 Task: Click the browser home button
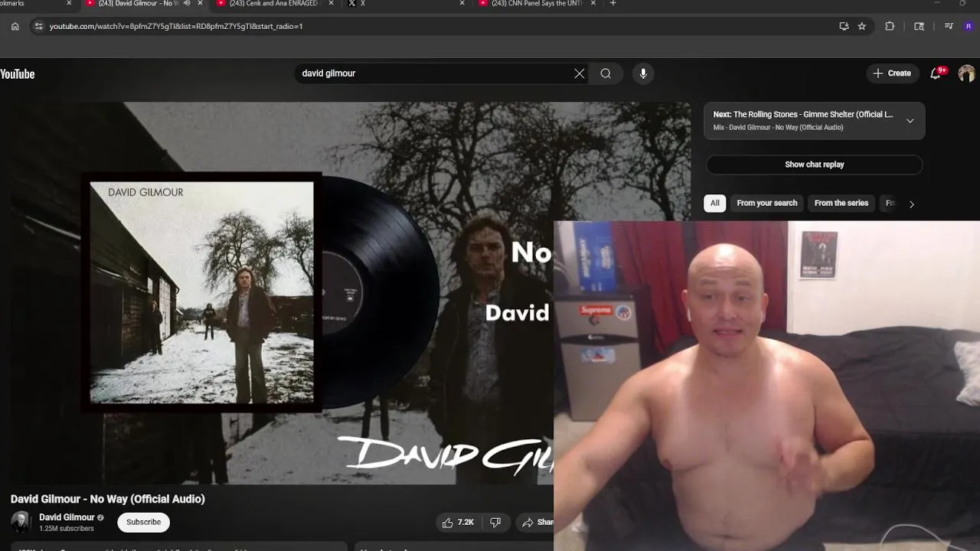(15, 26)
